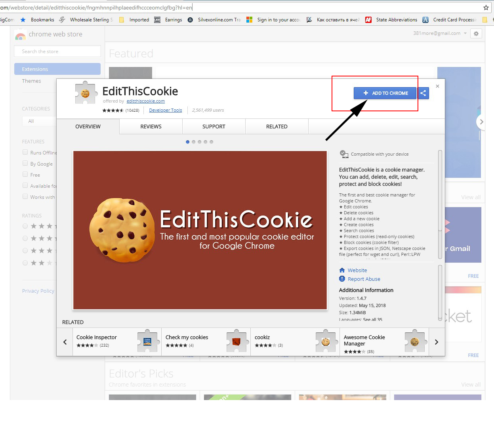Screen dimensions: 494x448
Task: Open the Silvexonline.com bookmark
Action: coord(214,20)
